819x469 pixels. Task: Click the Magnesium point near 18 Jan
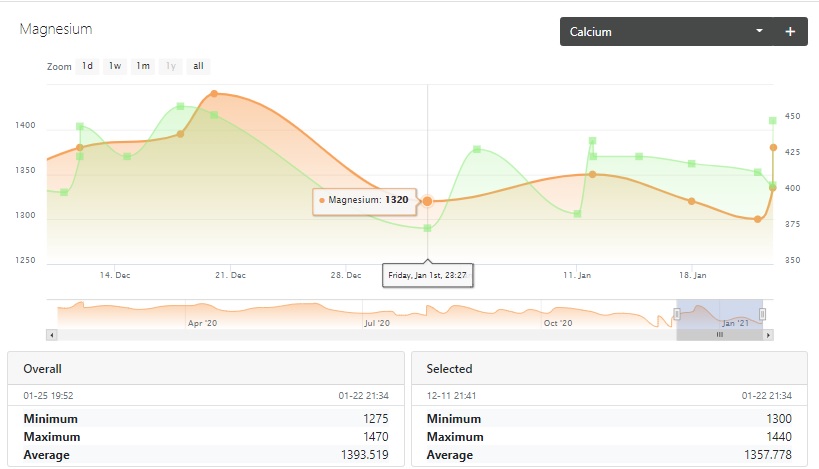tap(692, 201)
